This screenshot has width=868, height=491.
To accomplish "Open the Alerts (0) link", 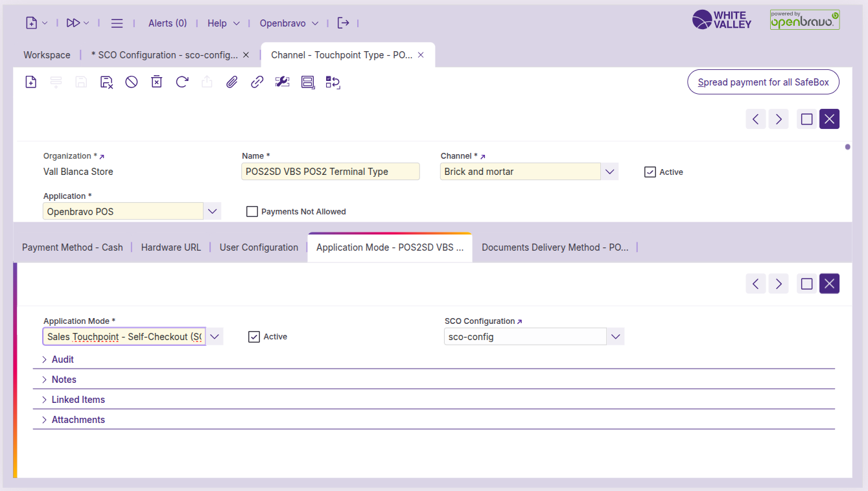I will [x=167, y=23].
